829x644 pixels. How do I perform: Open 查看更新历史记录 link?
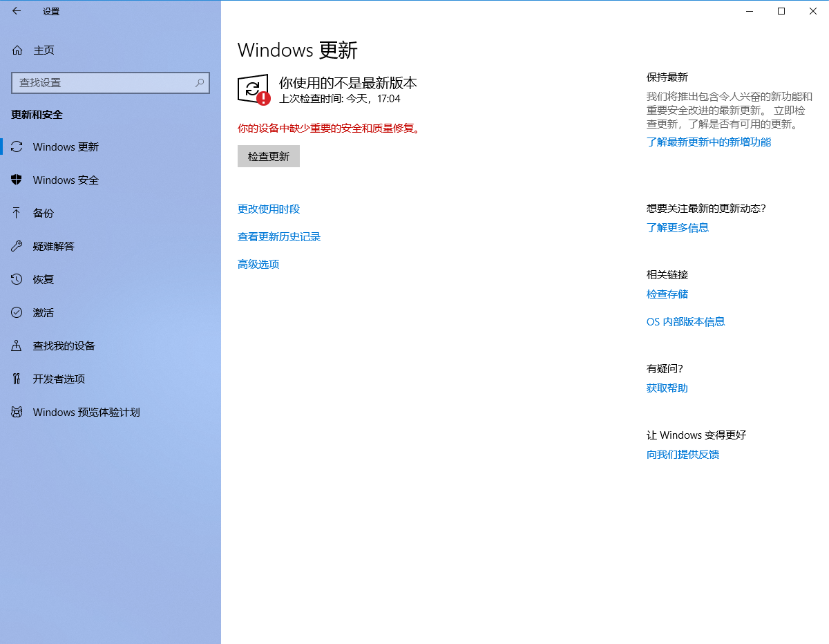pyautogui.click(x=279, y=236)
